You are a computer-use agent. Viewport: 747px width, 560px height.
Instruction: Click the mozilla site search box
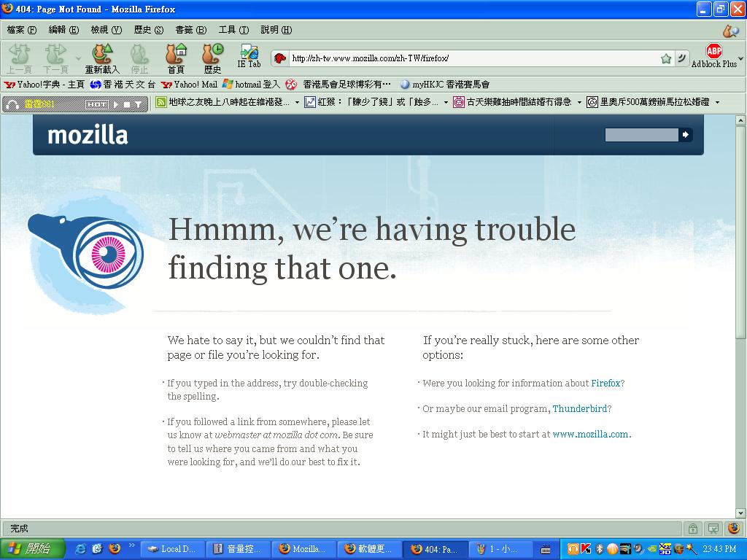(641, 135)
